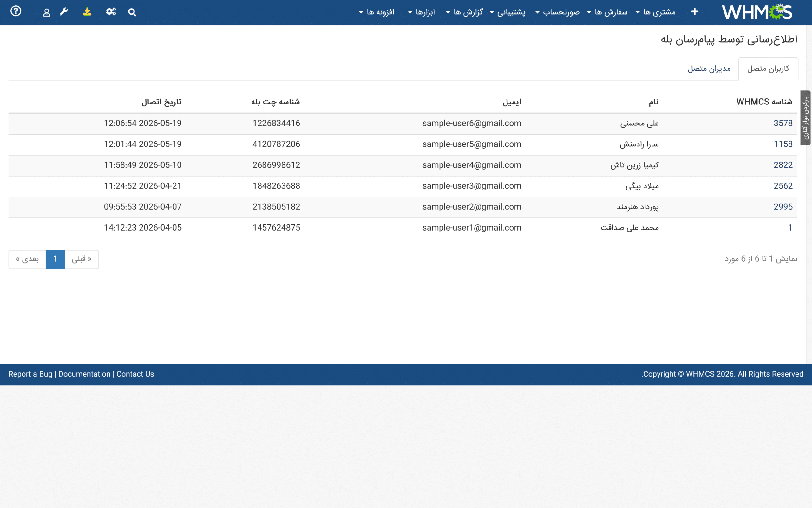
Task: Select the email sample-user3@gmail.com
Action: coord(472,186)
